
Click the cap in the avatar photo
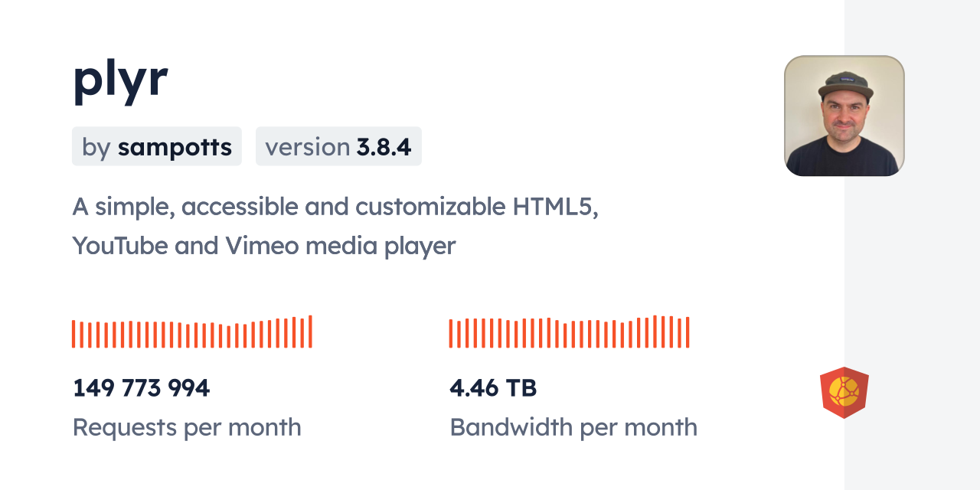(845, 83)
